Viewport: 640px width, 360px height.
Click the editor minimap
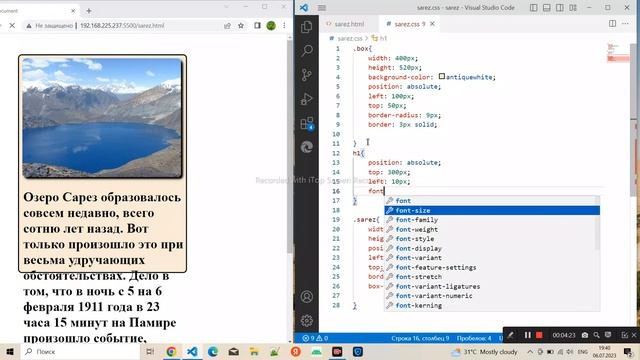click(x=618, y=53)
